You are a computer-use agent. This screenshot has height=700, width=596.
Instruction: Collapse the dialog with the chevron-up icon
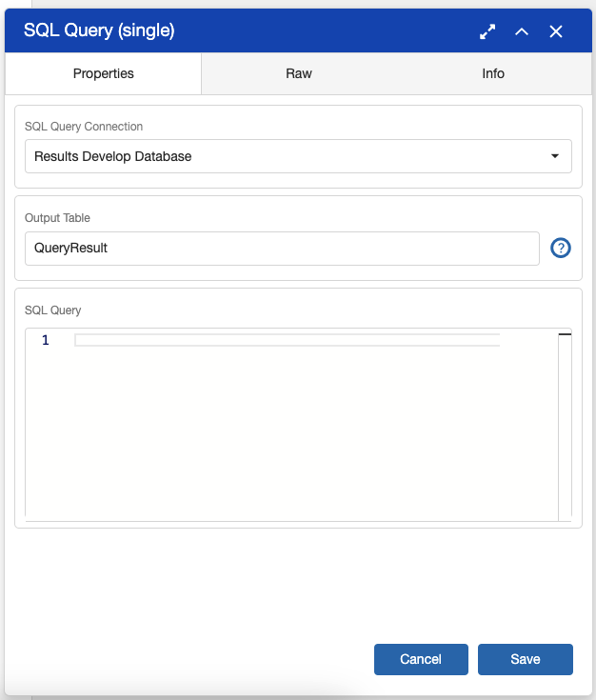(x=522, y=31)
